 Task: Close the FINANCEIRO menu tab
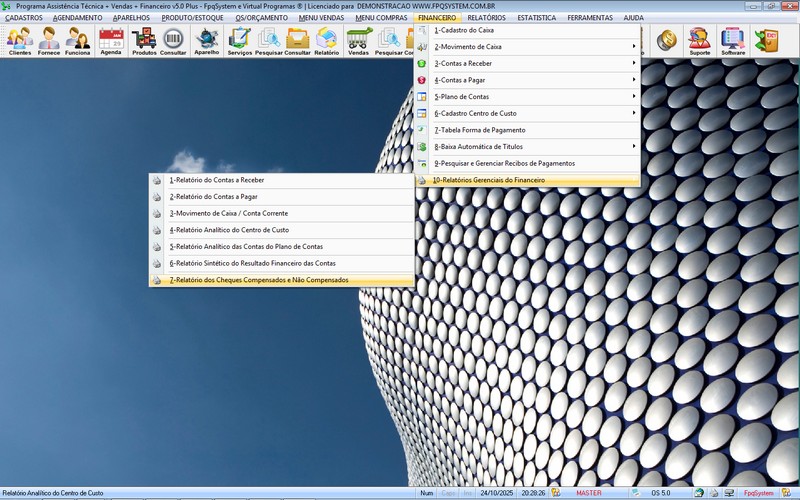point(437,18)
